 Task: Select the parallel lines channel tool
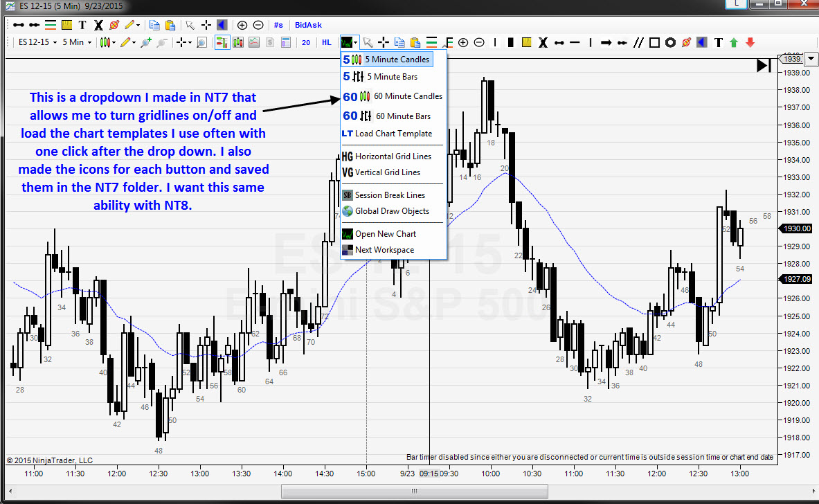pyautogui.click(x=638, y=43)
